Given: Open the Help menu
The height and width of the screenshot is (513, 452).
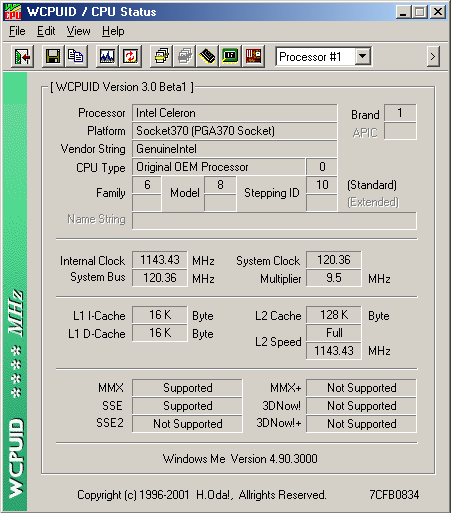Looking at the screenshot, I should coord(113,31).
